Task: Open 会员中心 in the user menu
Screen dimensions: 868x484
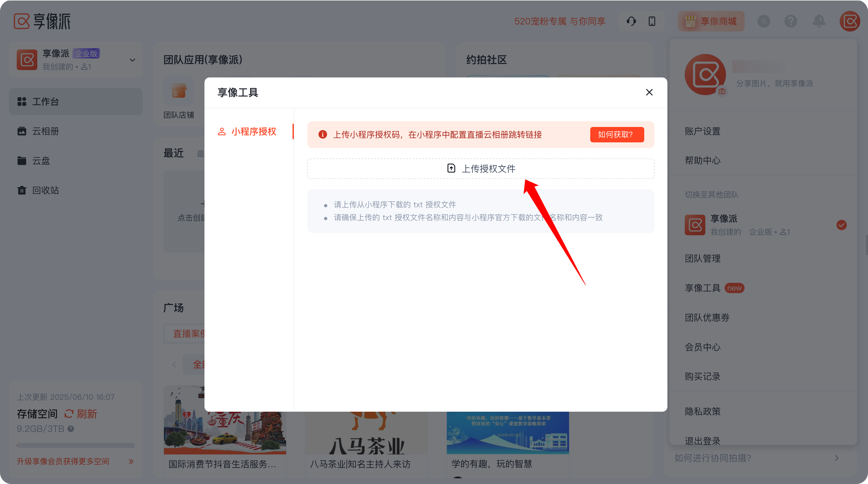Action: [702, 347]
